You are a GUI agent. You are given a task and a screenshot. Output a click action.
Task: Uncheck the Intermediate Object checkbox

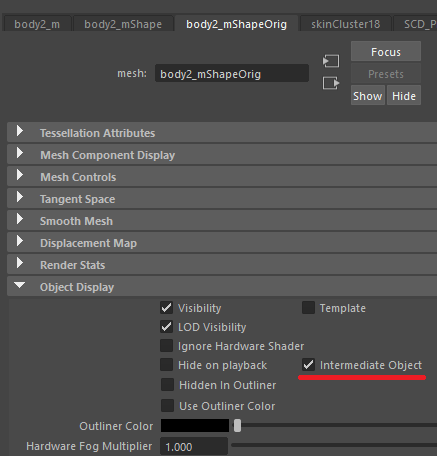(308, 365)
